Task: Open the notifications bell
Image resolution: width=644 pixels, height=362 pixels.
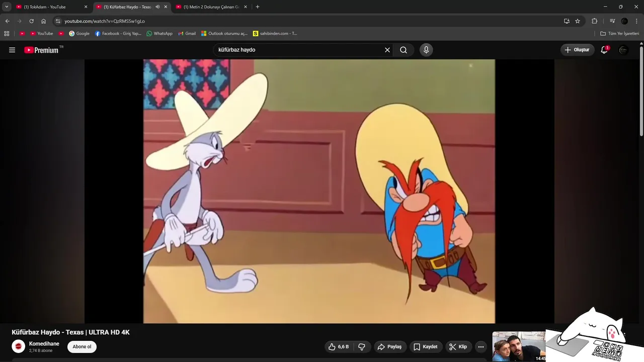Action: tap(604, 50)
